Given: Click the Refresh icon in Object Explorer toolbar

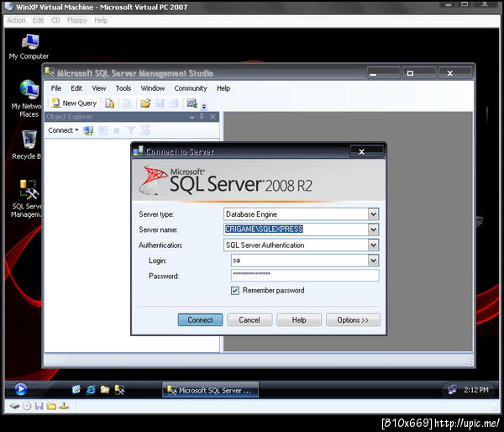Looking at the screenshot, I should tap(145, 130).
